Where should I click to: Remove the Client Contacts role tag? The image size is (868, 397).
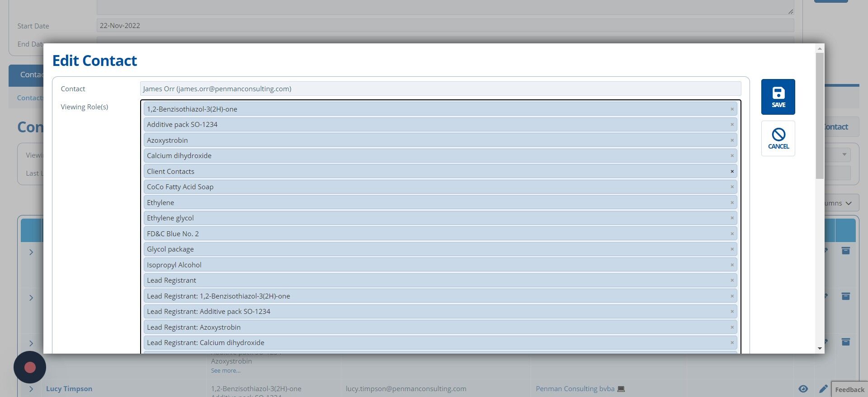click(x=732, y=172)
